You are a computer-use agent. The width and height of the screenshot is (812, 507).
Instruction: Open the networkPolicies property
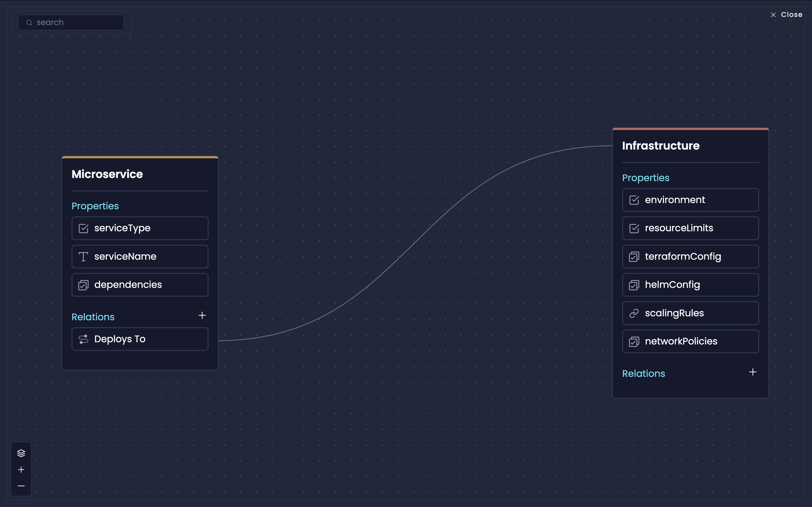coord(690,341)
